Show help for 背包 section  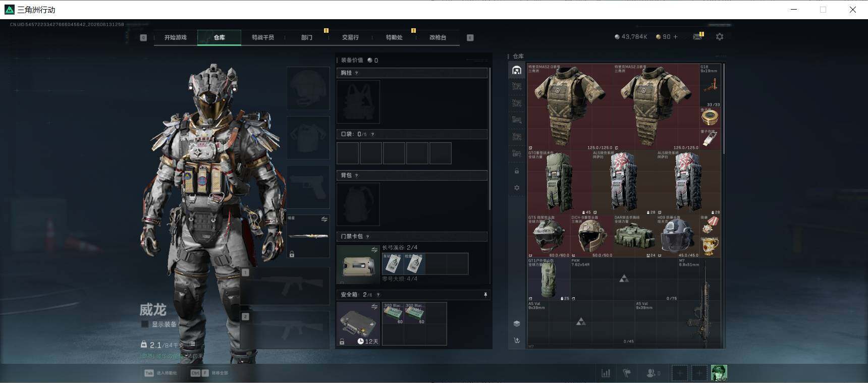(x=356, y=175)
